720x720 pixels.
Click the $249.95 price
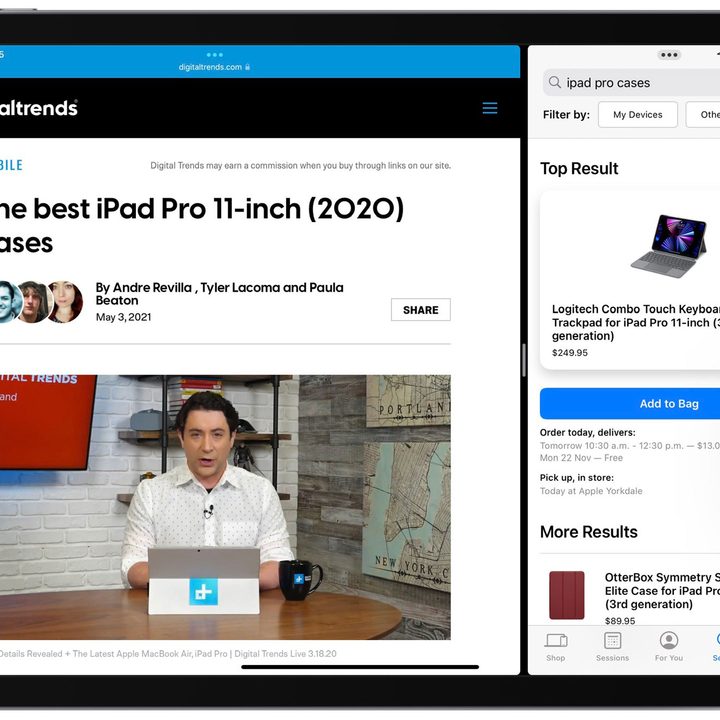(x=569, y=353)
